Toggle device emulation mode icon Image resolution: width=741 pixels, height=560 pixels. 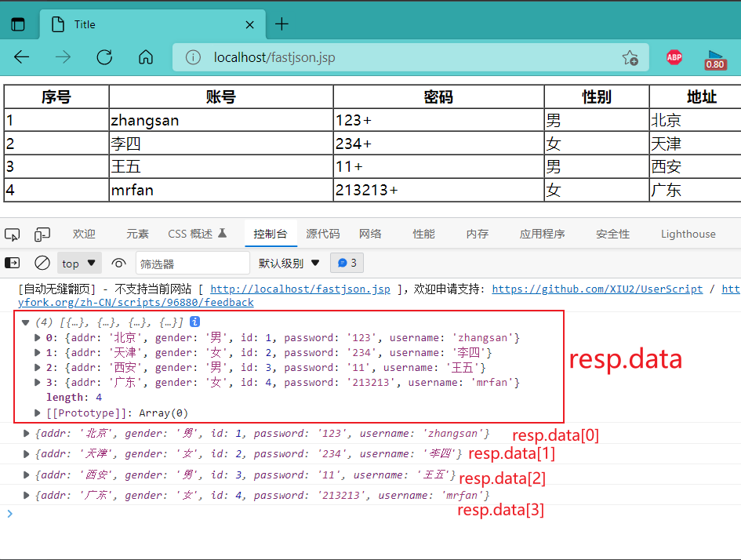click(42, 234)
